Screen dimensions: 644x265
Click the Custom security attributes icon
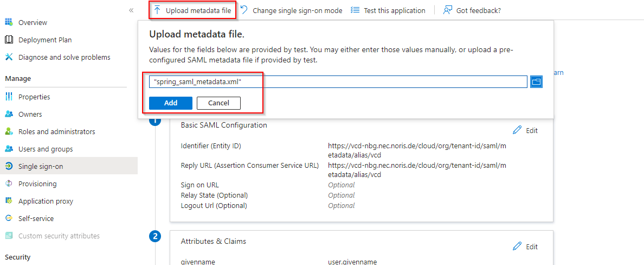tap(9, 236)
